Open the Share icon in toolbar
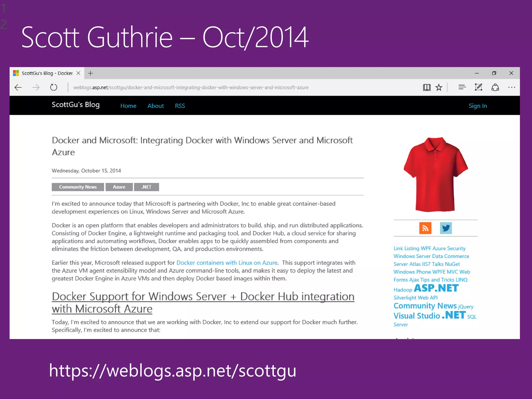This screenshot has width=532, height=399. [x=495, y=87]
